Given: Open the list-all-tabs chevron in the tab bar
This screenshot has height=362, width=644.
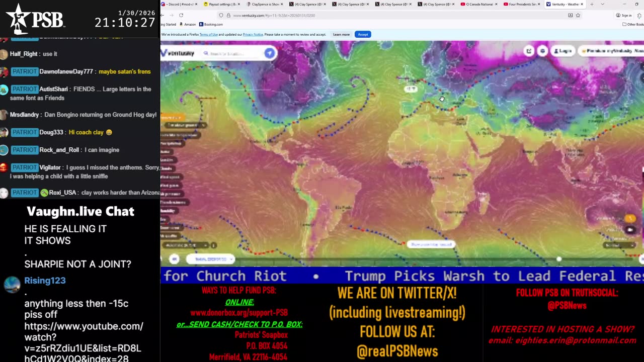Looking at the screenshot, I should pos(602,4).
